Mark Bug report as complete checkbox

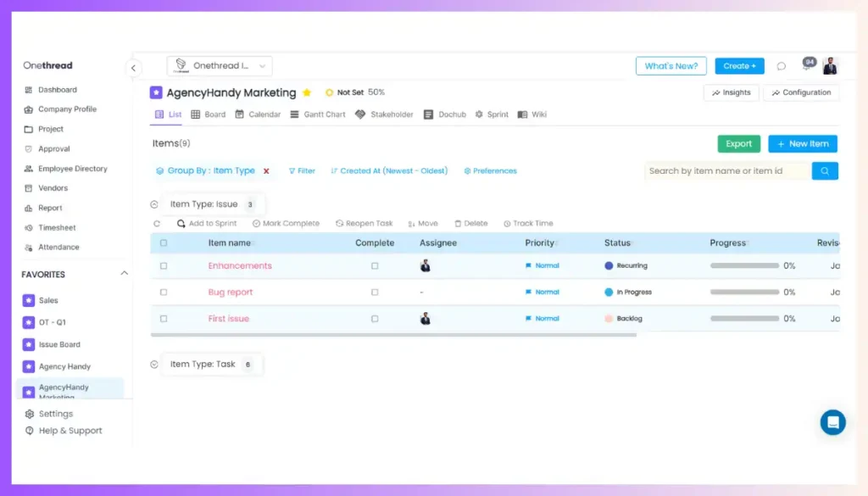(375, 292)
